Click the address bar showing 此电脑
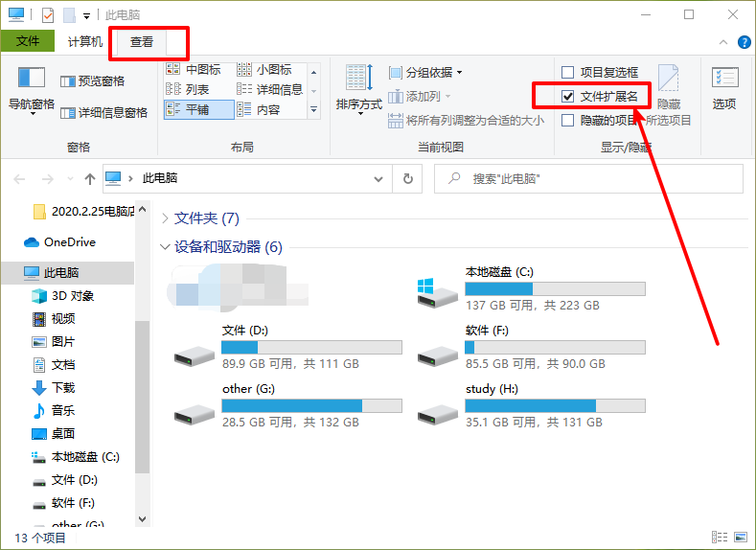Screen dimensions: 756x550 coord(247,179)
